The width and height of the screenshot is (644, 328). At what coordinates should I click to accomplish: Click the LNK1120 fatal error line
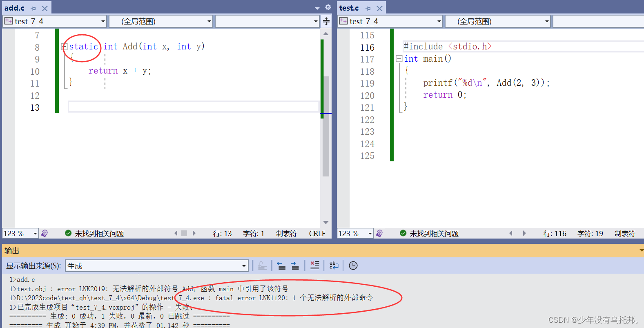[191, 298]
